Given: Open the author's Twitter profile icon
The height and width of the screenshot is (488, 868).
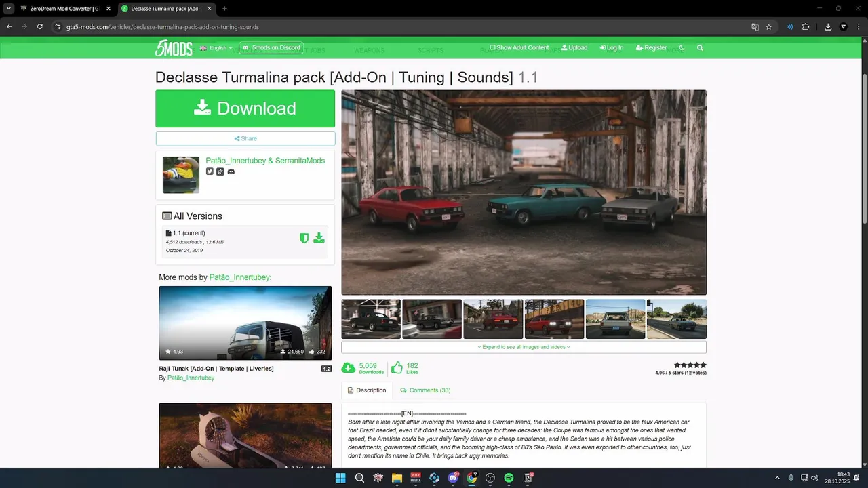Looking at the screenshot, I should (210, 172).
